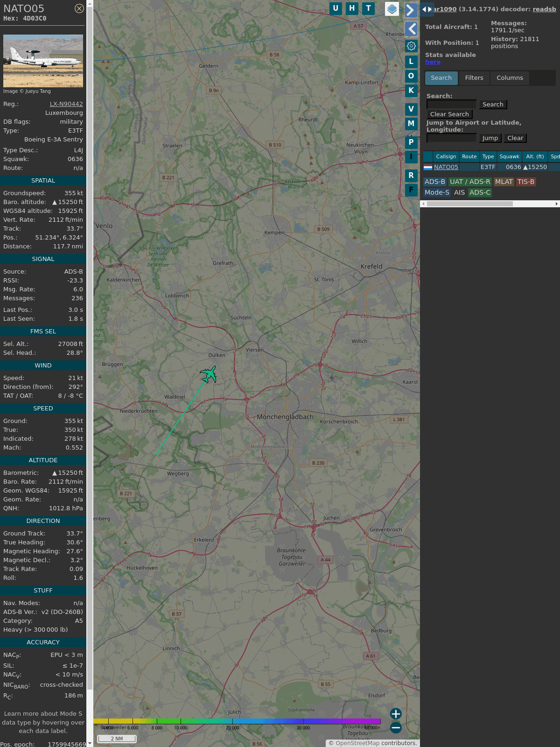Viewport: 560px width, 747px height.
Task: Toggle the M map option button
Action: click(411, 124)
